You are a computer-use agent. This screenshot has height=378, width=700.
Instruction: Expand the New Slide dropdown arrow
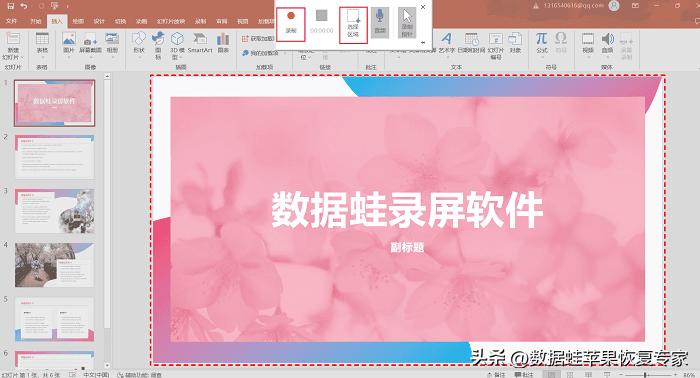click(x=21, y=58)
